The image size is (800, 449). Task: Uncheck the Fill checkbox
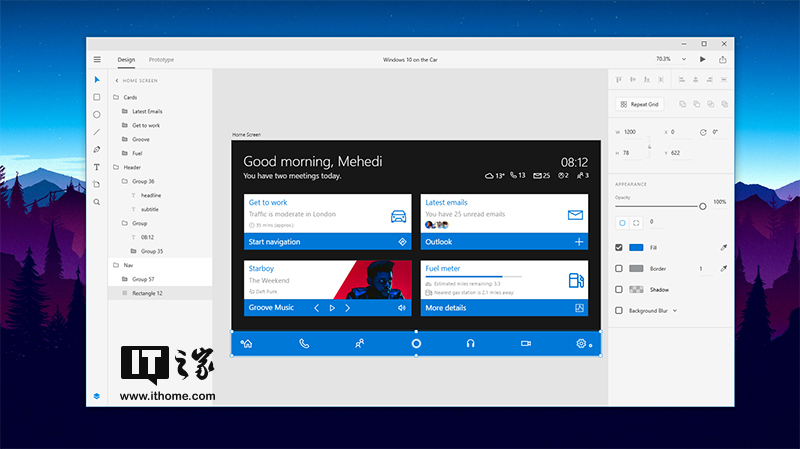pyautogui.click(x=619, y=247)
